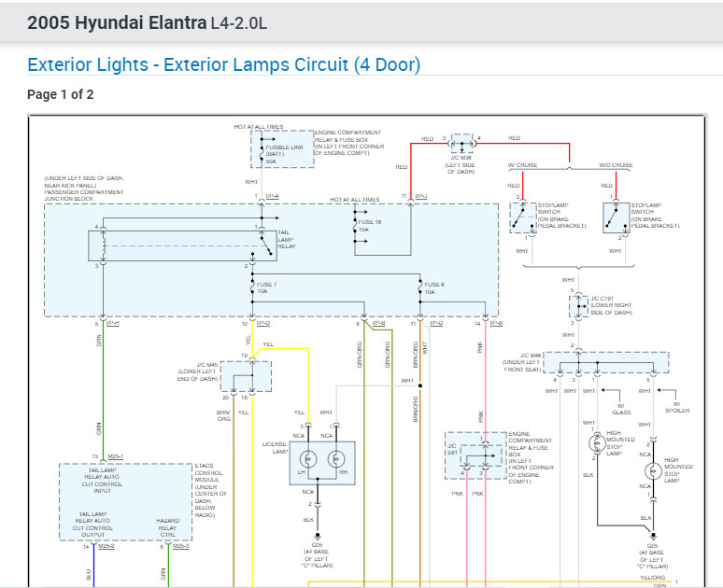This screenshot has width=723, height=588.
Task: Click the PASSENGER COMPARTMENT JUNCTION BLOCK description
Action: 84,189
